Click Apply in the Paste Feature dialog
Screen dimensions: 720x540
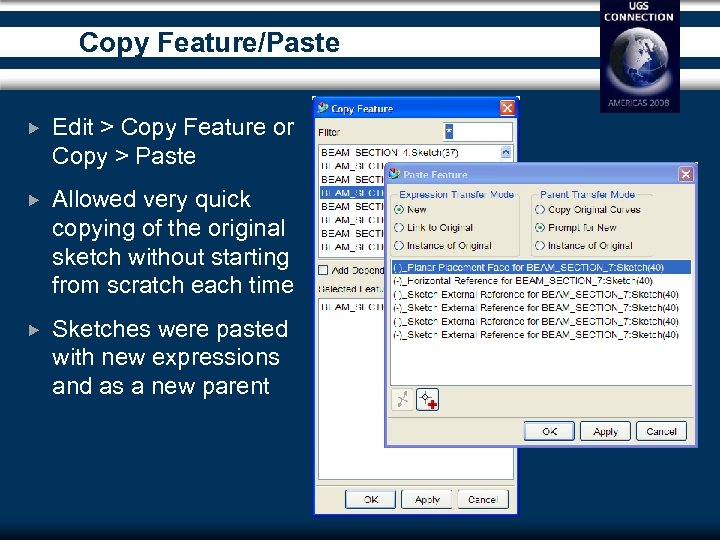coord(605,432)
